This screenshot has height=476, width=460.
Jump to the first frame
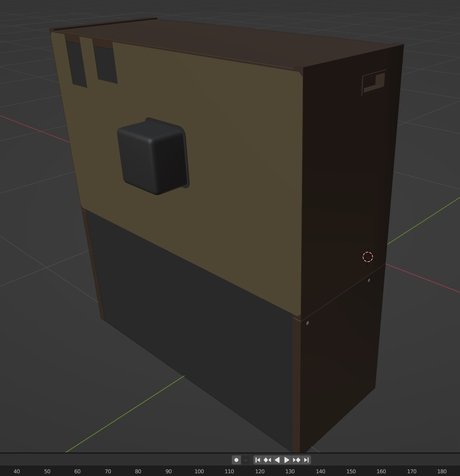click(258, 460)
